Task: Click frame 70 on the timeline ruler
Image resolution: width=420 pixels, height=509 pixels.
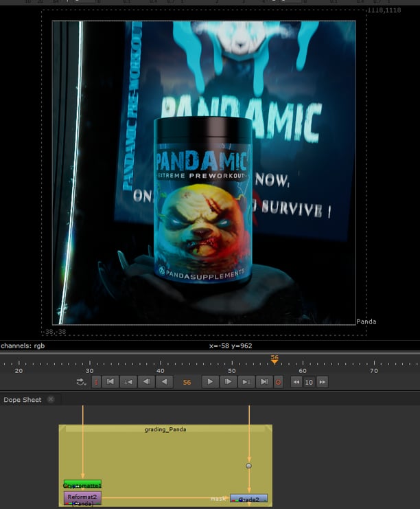Action: 374,370
